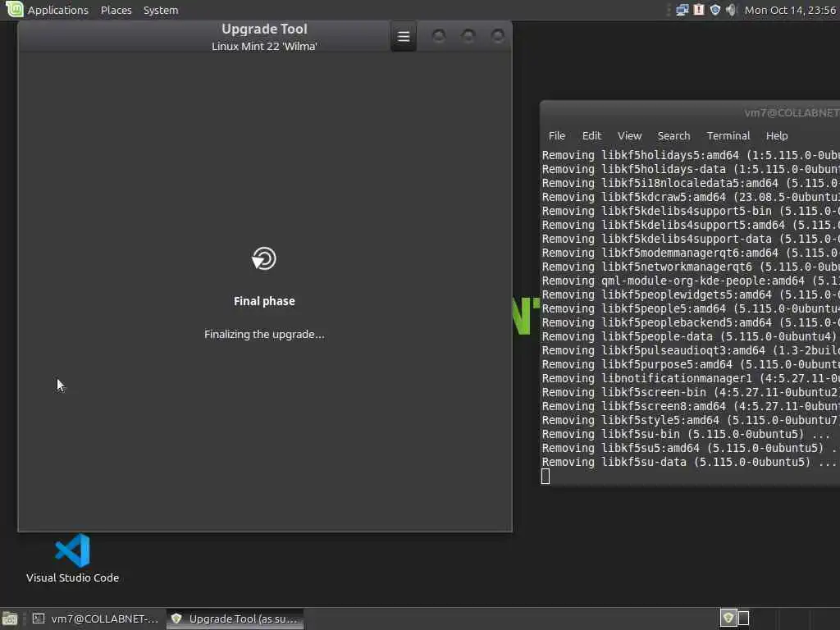The image size is (840, 630).
Task: Open the System menu
Action: point(161,10)
